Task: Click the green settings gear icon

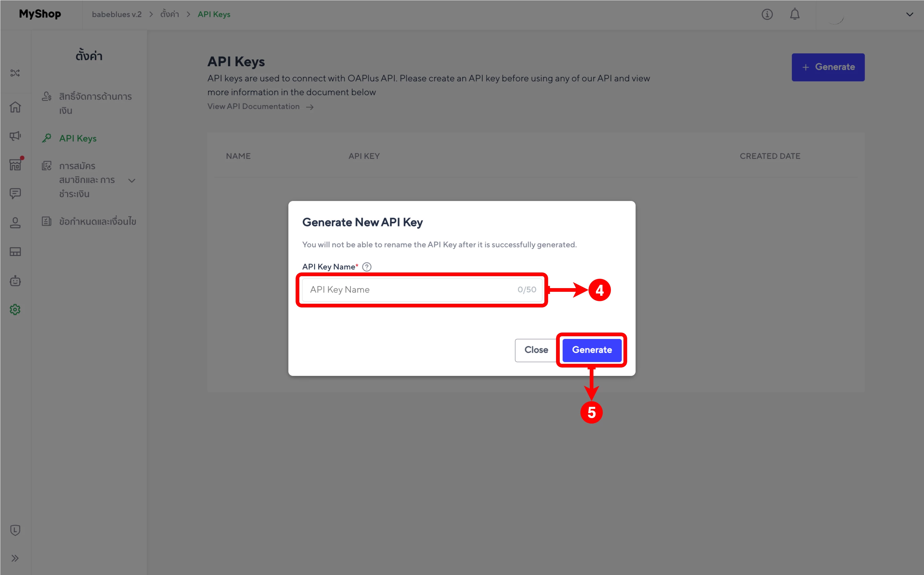Action: (15, 310)
